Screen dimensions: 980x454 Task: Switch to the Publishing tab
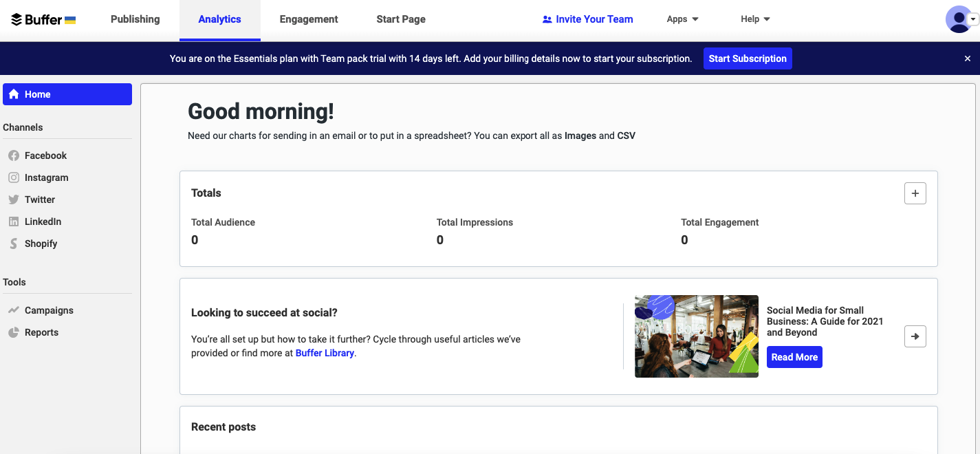pos(135,19)
